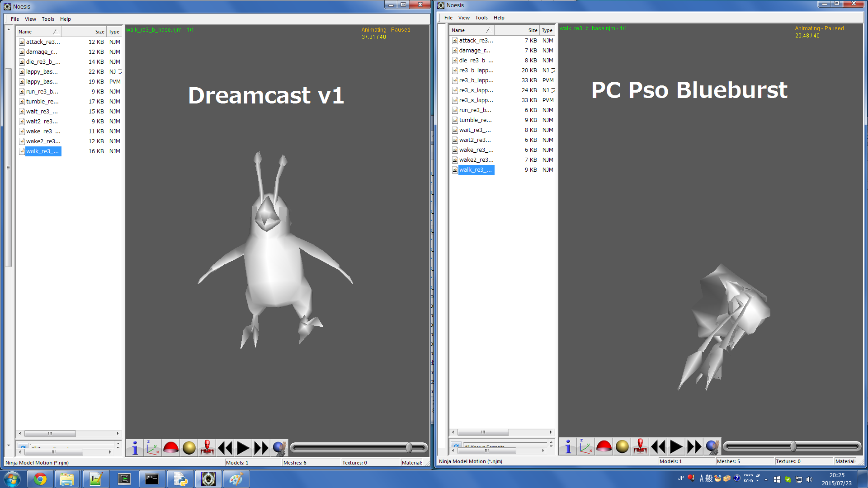Click red dome icon in left Noesis toolbar
The width and height of the screenshot is (868, 488).
[x=171, y=448]
